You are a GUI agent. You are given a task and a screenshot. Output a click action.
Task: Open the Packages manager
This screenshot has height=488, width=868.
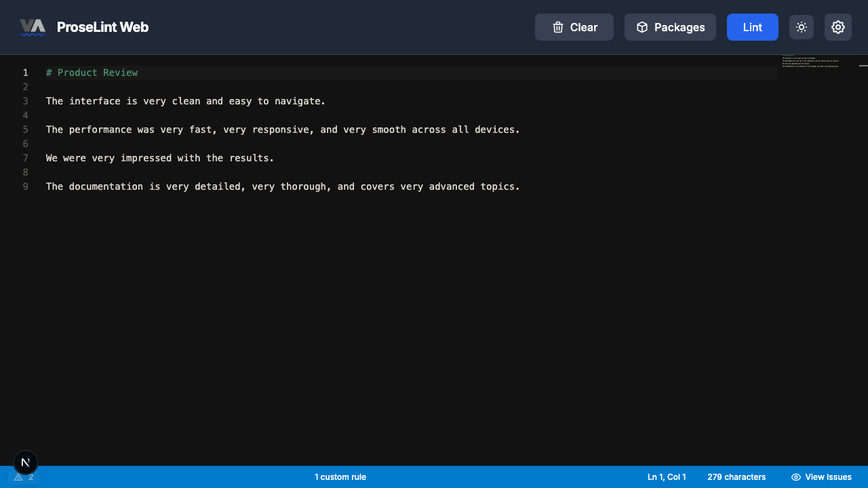670,27
